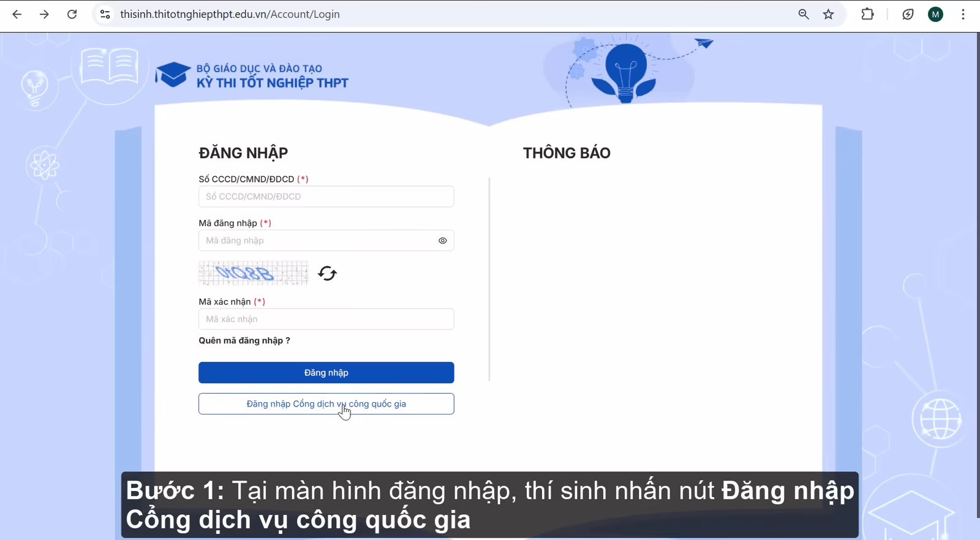Focus the Số CCCD/CMND/ĐDCD input
The height and width of the screenshot is (540, 980).
click(326, 197)
